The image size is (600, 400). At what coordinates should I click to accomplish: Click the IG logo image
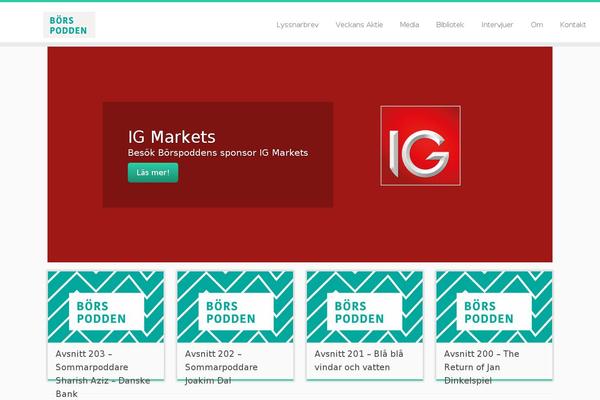[x=421, y=146]
